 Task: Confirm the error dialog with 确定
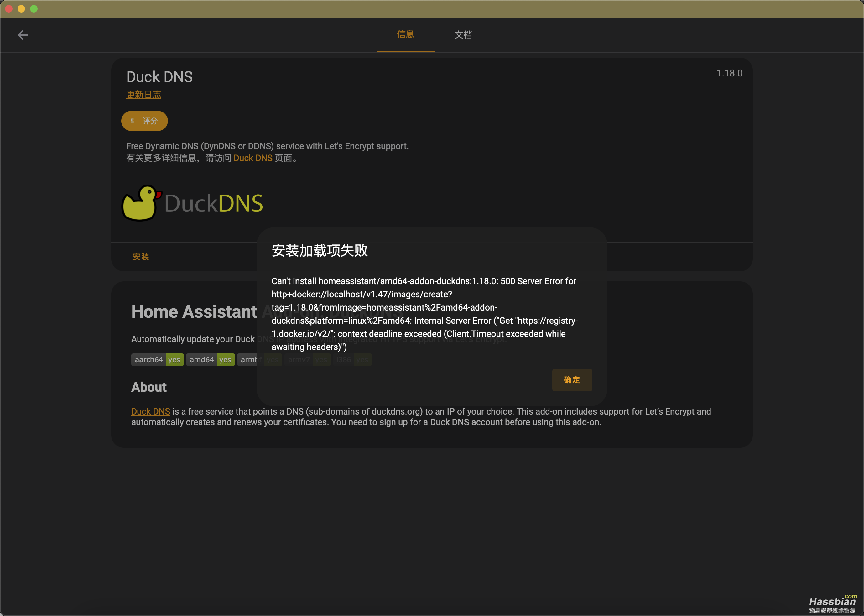pyautogui.click(x=572, y=380)
